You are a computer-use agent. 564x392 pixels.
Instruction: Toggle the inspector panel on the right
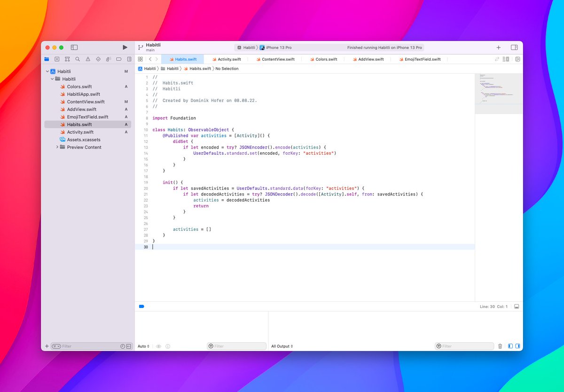click(x=514, y=47)
